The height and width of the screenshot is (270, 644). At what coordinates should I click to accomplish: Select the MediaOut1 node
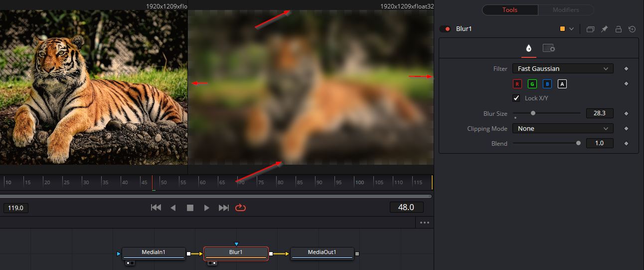[322, 254]
